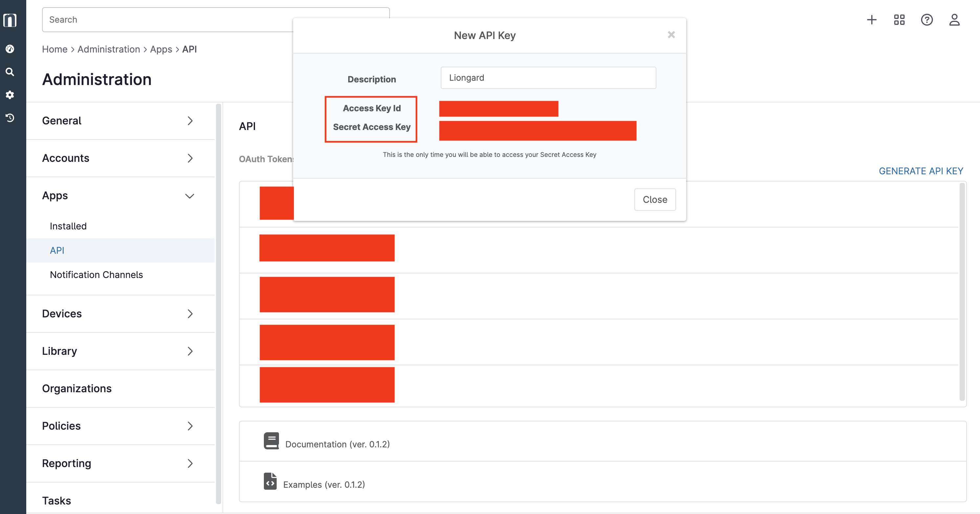Open Documentation (ver. 0.1.2) link
The width and height of the screenshot is (980, 514).
[x=337, y=444]
